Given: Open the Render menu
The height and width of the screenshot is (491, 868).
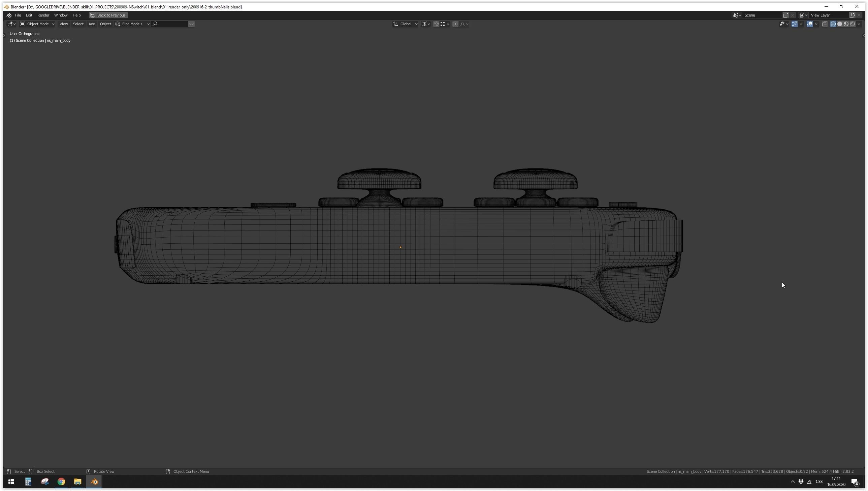Looking at the screenshot, I should click(43, 15).
